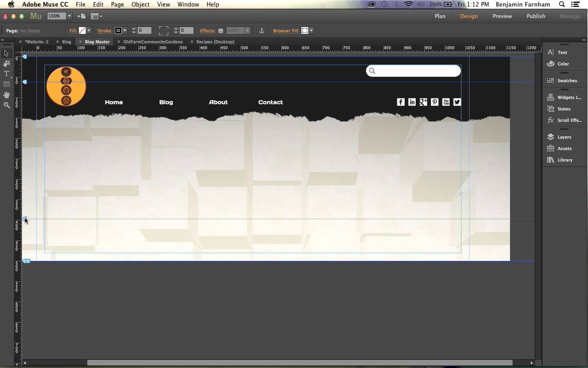
Task: Click the Effects label link
Action: [x=207, y=31]
